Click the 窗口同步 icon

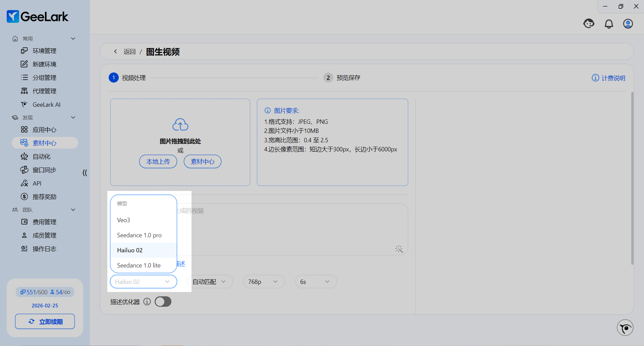click(x=24, y=170)
